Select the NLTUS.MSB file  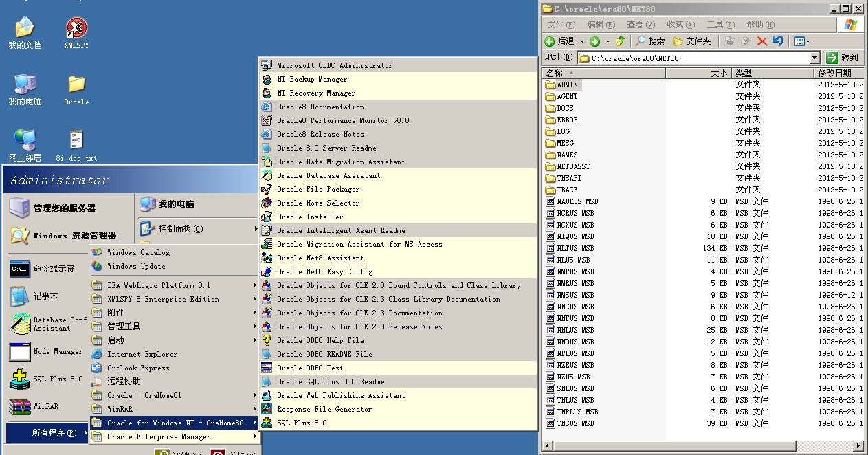570,248
